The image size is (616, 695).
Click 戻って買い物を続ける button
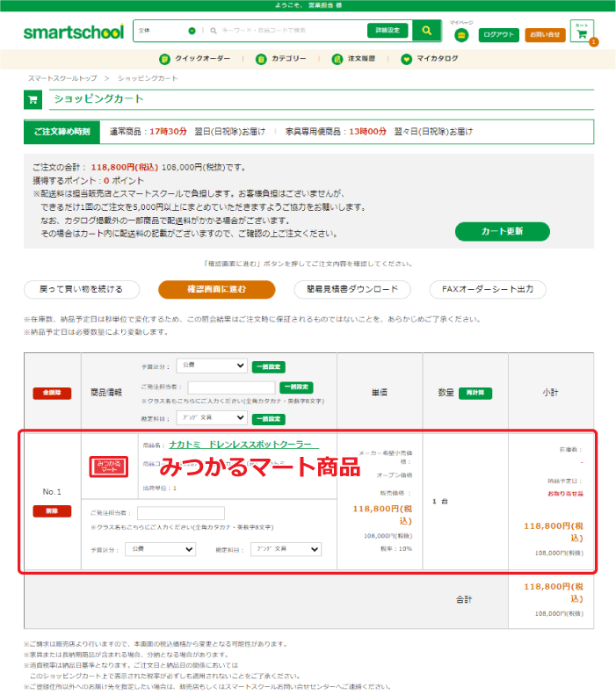coord(82,289)
